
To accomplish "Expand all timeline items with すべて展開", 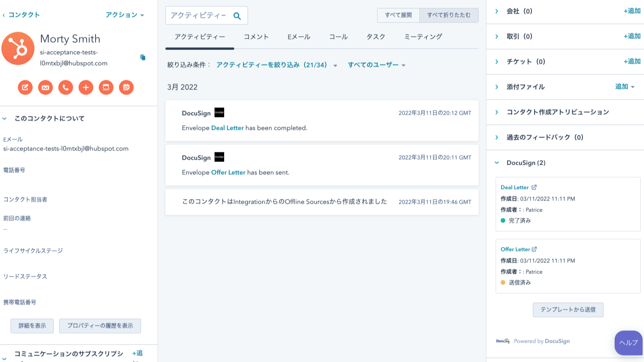I will [x=398, y=15].
